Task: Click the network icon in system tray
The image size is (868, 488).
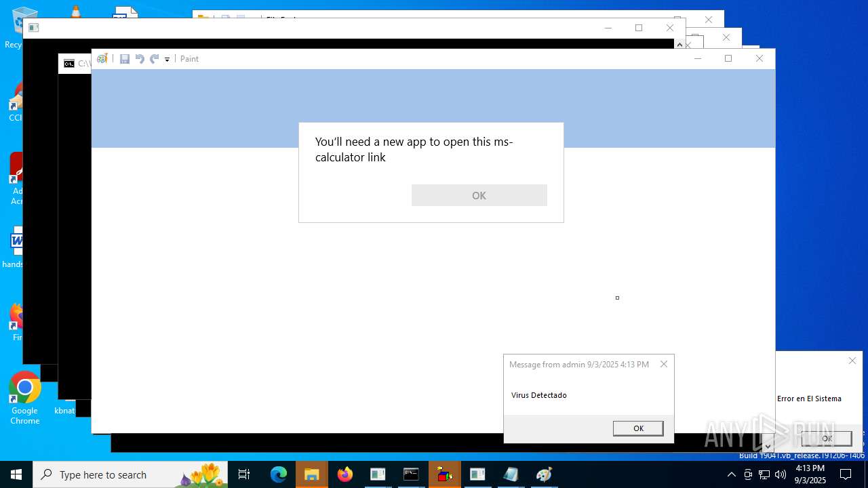Action: click(x=764, y=474)
